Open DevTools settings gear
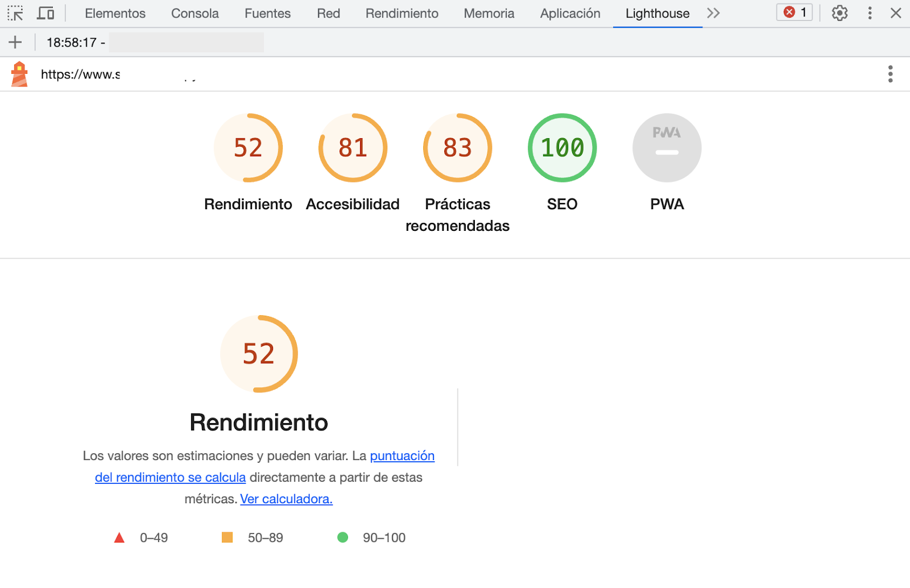The width and height of the screenshot is (910, 588). [839, 13]
